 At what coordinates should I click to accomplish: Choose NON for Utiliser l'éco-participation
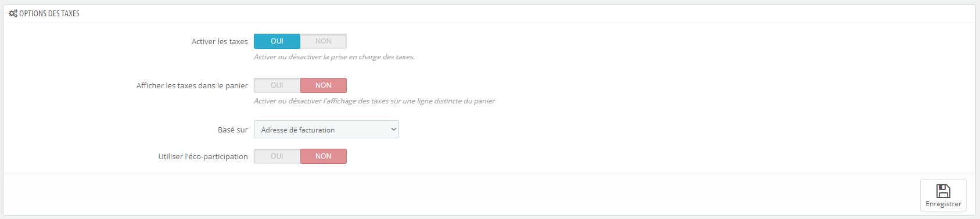(324, 156)
